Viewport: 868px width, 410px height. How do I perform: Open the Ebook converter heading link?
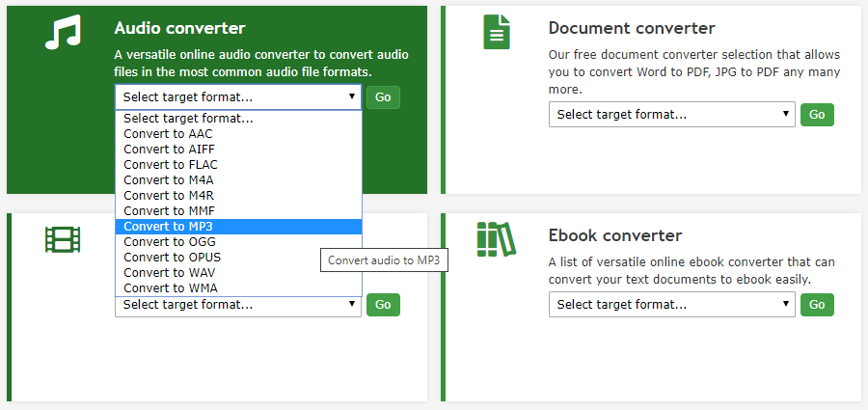click(x=615, y=235)
